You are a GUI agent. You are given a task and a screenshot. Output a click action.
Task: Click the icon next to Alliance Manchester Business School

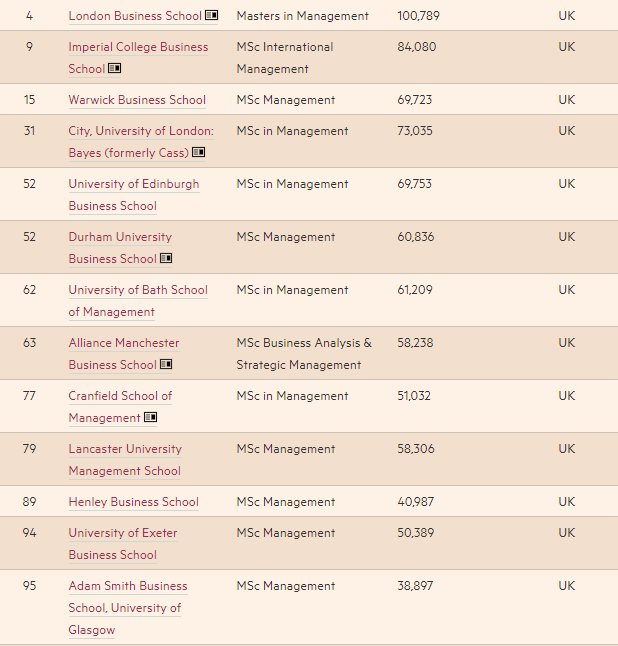point(166,365)
